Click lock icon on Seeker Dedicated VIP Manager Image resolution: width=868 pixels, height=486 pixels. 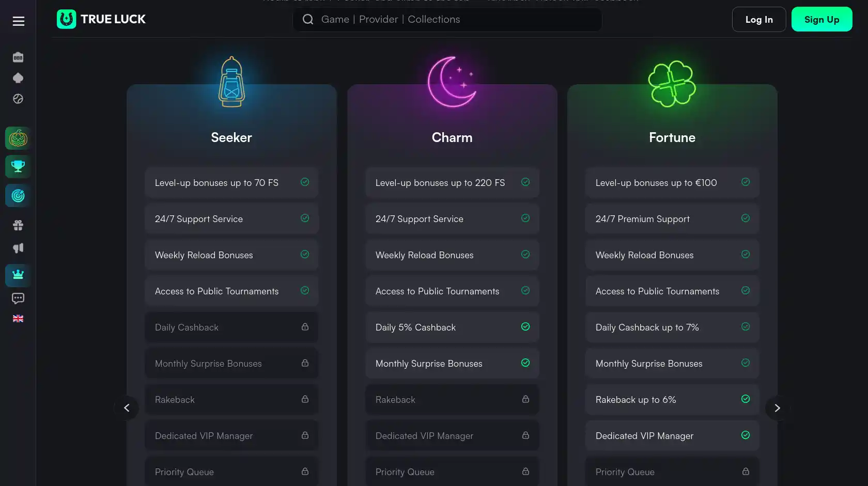[x=305, y=435]
